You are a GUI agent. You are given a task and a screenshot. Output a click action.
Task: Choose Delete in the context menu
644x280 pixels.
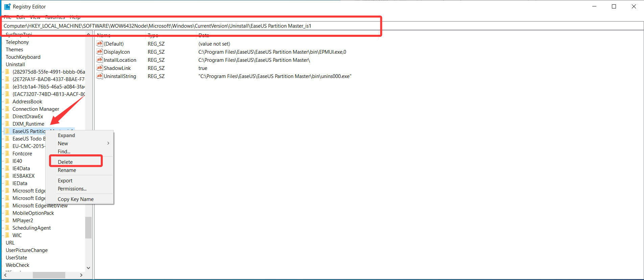(x=79, y=162)
